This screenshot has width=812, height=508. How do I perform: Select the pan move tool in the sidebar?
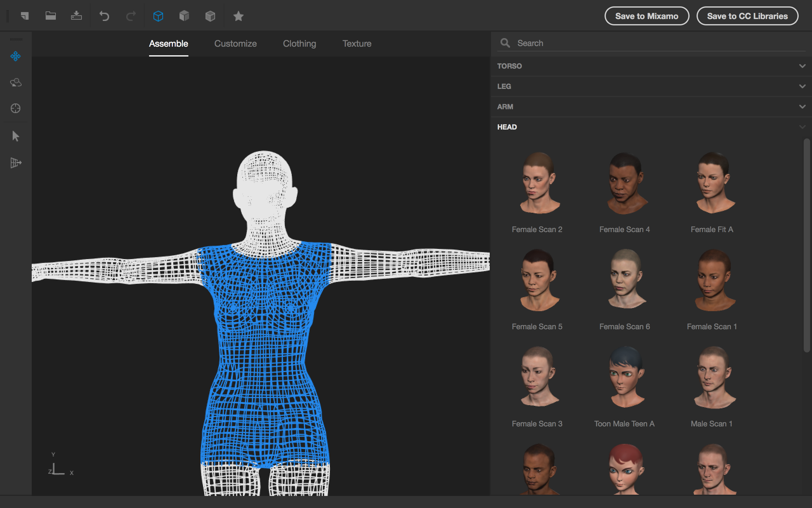tap(16, 56)
